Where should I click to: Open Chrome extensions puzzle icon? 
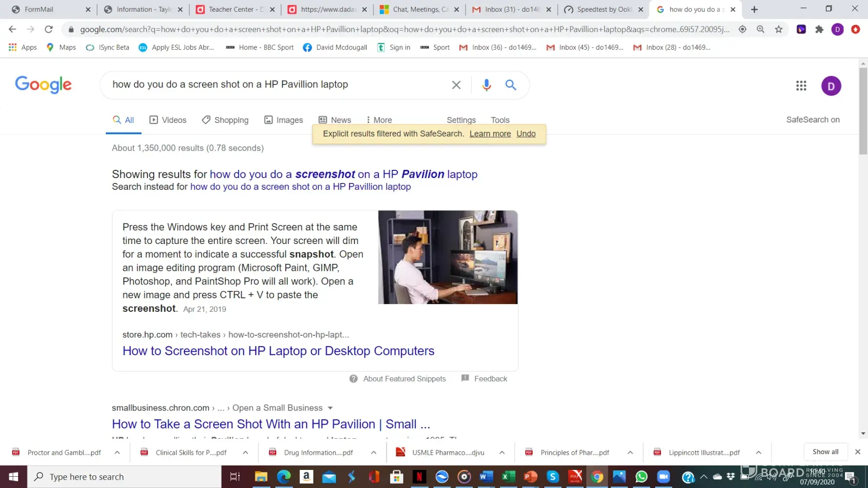coord(819,29)
